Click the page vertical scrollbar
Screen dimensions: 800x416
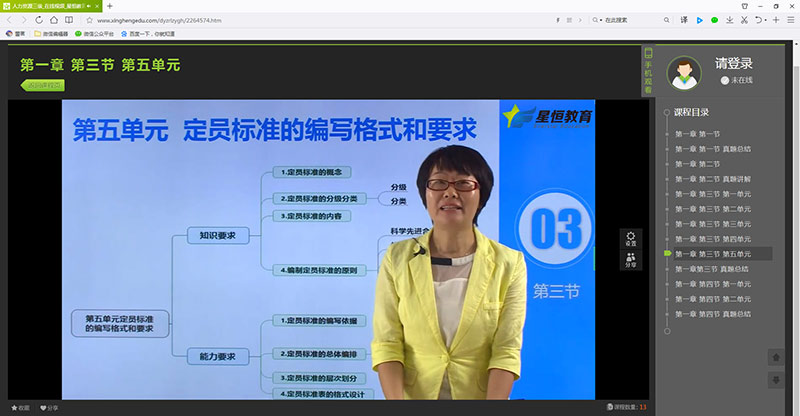click(x=796, y=227)
